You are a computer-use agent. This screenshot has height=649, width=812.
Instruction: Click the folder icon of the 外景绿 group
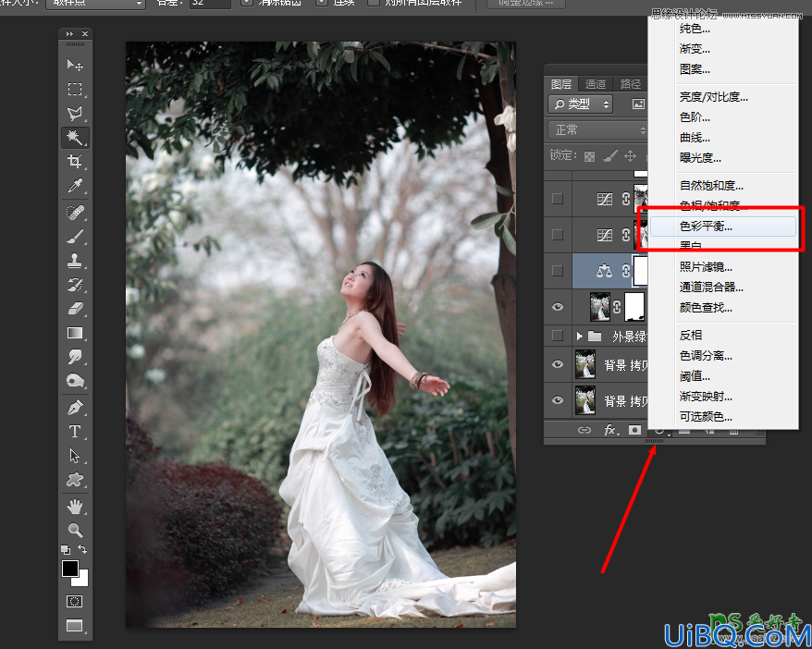(595, 337)
